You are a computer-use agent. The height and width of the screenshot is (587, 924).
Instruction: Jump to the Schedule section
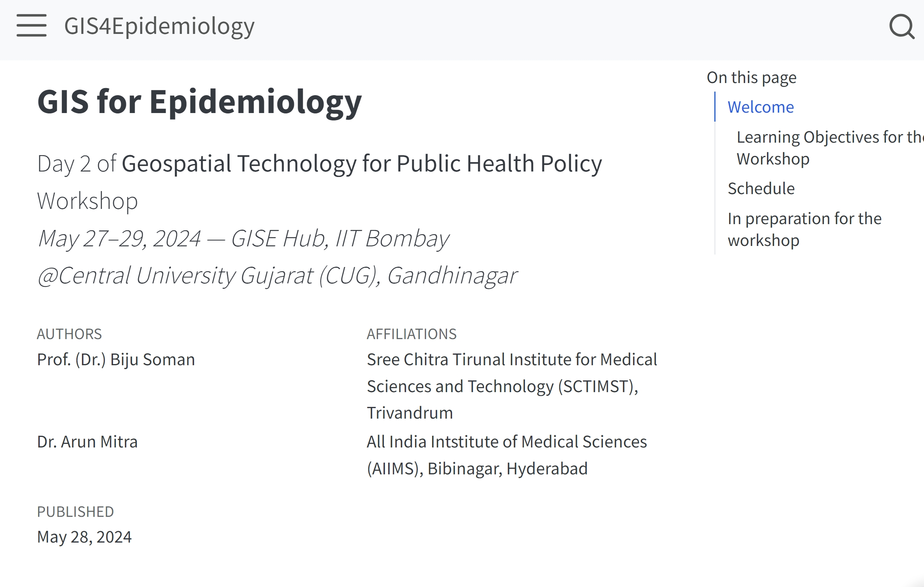click(761, 189)
